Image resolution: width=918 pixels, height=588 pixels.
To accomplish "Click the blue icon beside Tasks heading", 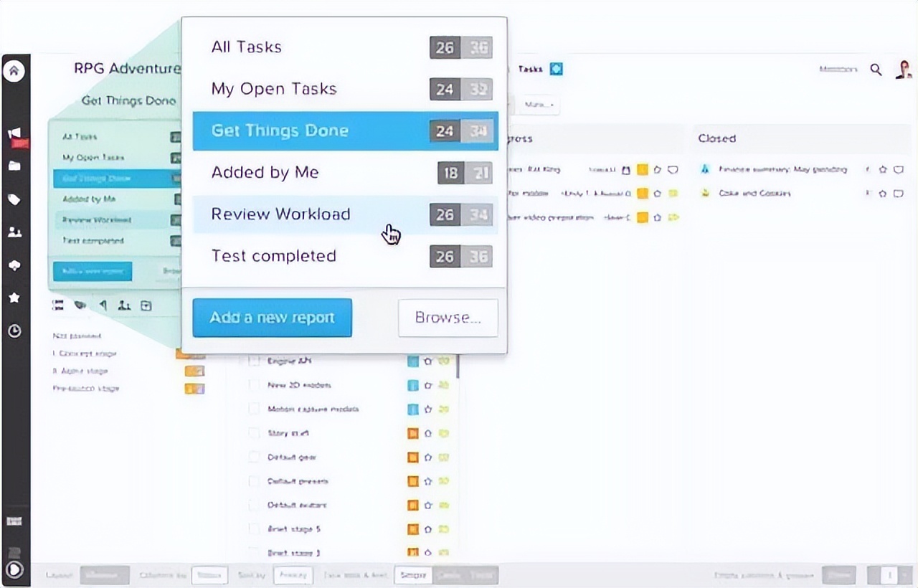I will pyautogui.click(x=557, y=69).
